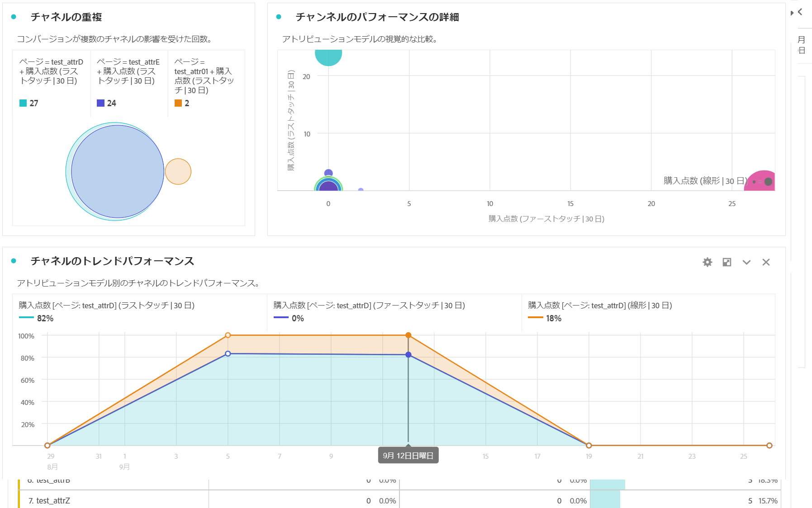Viewport: 812px width, 508px height.
Task: Click the orange data point on September 12
Action: click(408, 335)
